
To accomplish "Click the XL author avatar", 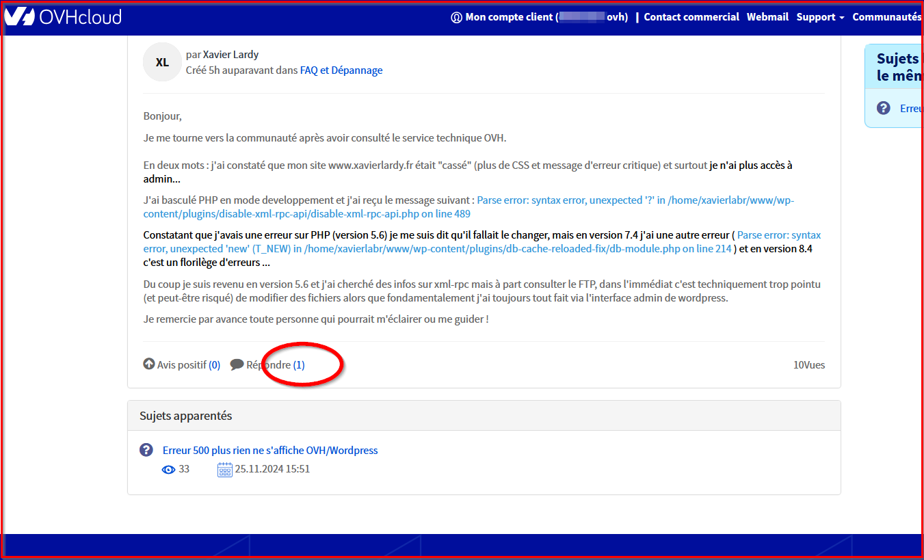I will pyautogui.click(x=162, y=62).
